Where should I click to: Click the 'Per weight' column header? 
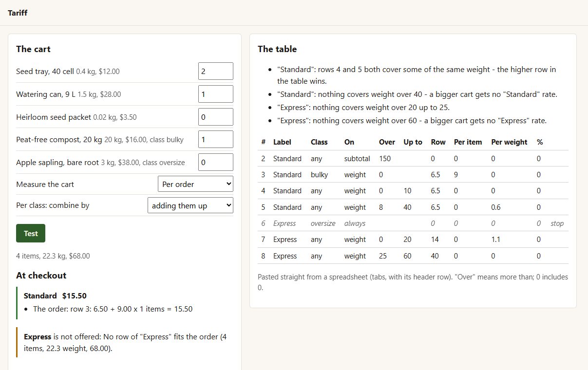509,142
